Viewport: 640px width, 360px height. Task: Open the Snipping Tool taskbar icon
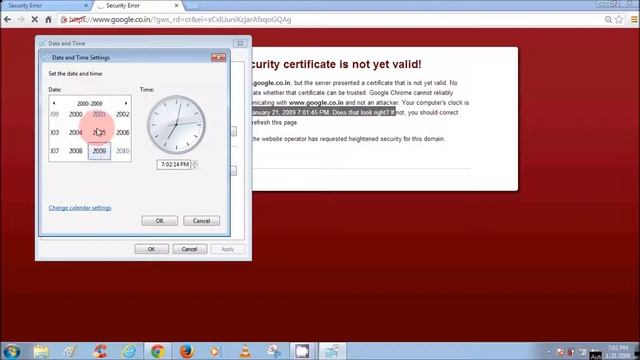click(274, 351)
